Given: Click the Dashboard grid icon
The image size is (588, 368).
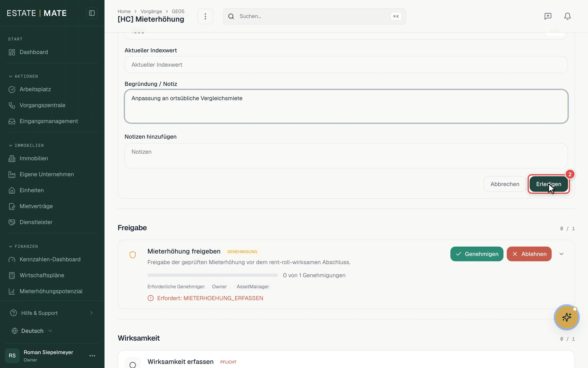Looking at the screenshot, I should click(x=12, y=52).
